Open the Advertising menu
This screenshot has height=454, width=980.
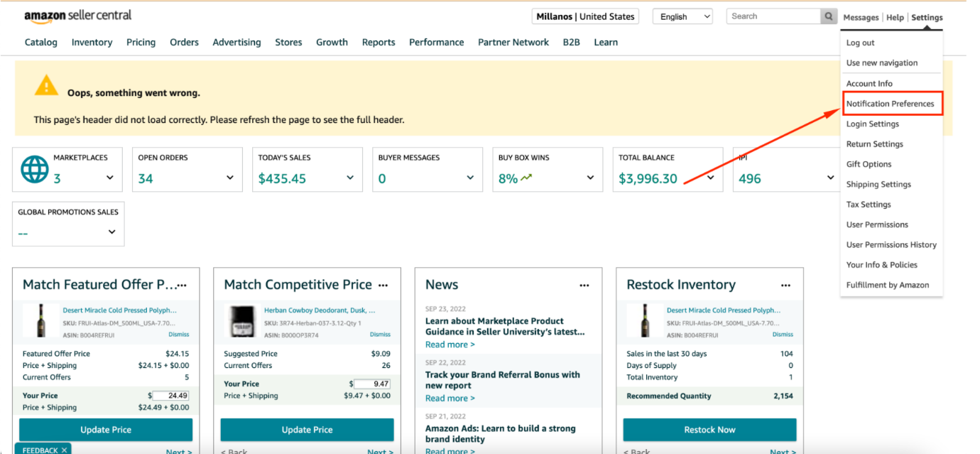point(236,42)
